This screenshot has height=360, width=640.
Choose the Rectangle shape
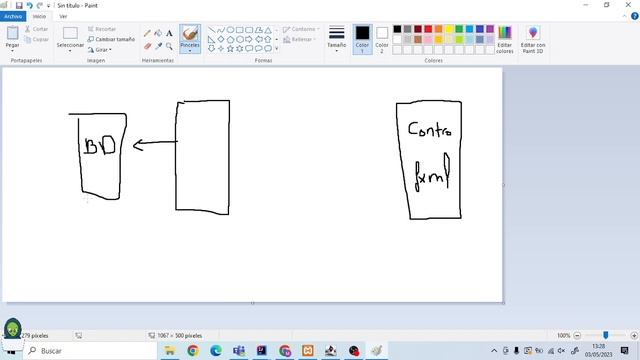pyautogui.click(x=240, y=30)
